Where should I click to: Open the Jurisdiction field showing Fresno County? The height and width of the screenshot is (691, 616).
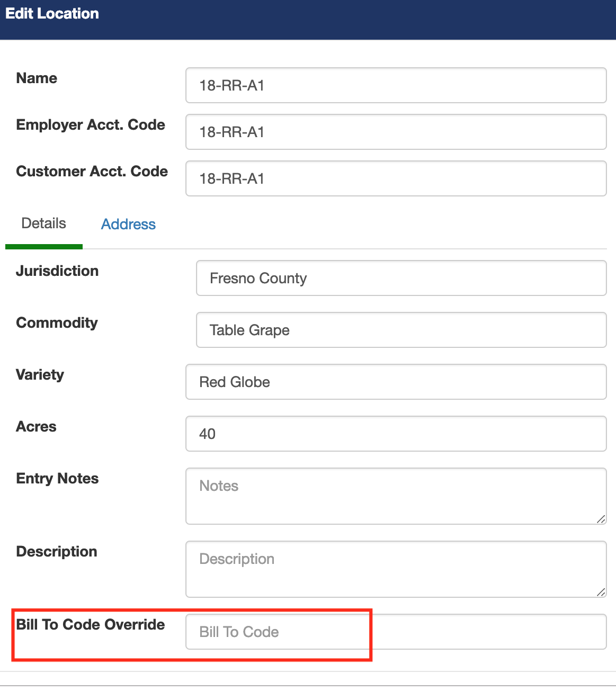[x=401, y=278]
